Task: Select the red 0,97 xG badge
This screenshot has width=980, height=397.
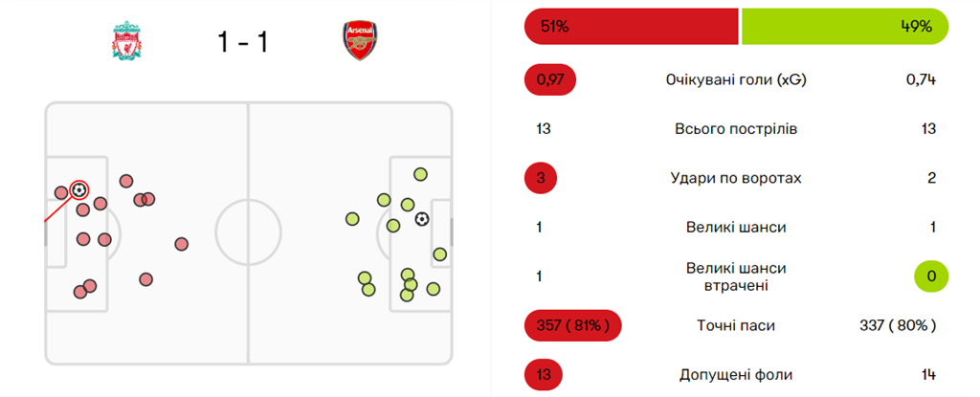Action: [x=550, y=79]
